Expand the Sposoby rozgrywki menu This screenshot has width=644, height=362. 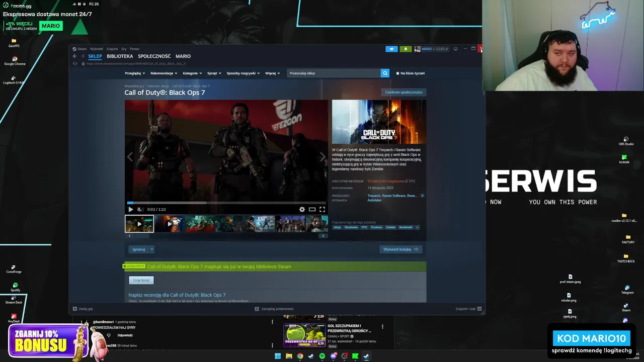[243, 73]
